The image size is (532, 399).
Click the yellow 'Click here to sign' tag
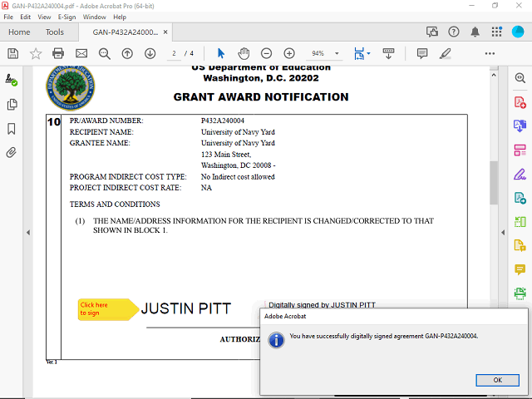pos(106,309)
